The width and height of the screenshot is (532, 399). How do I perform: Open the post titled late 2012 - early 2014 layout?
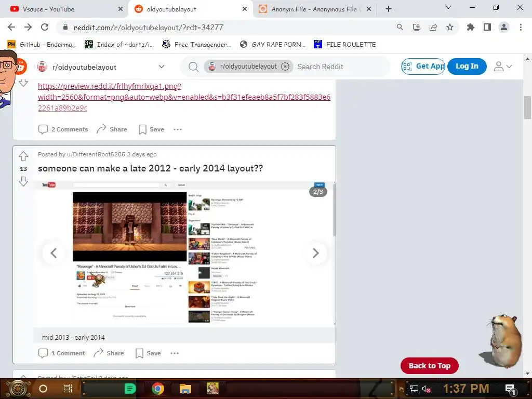[150, 168]
